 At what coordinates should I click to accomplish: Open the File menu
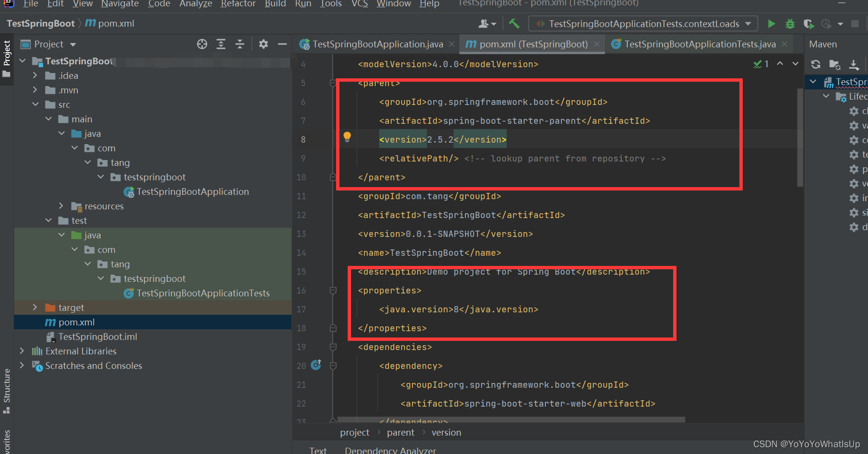pyautogui.click(x=30, y=4)
